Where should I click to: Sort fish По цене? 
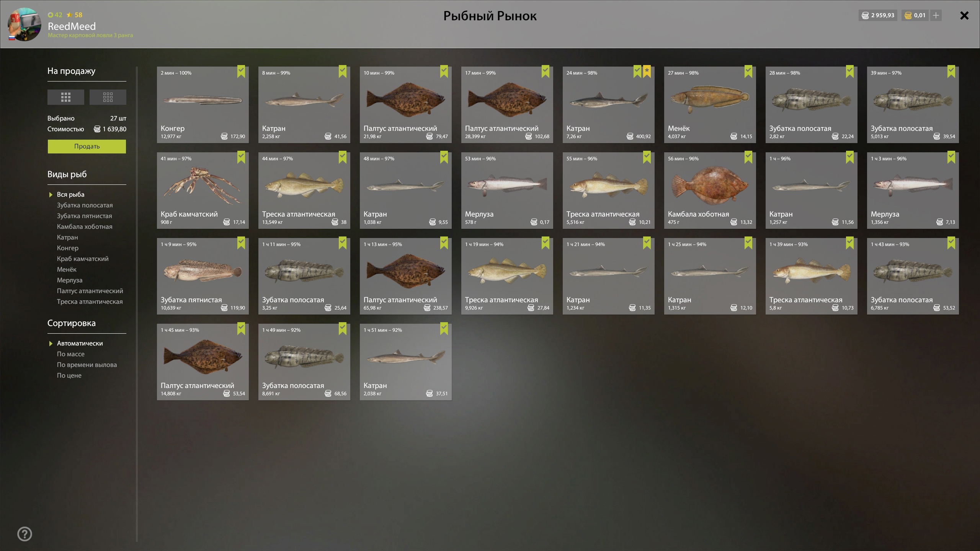tap(69, 375)
